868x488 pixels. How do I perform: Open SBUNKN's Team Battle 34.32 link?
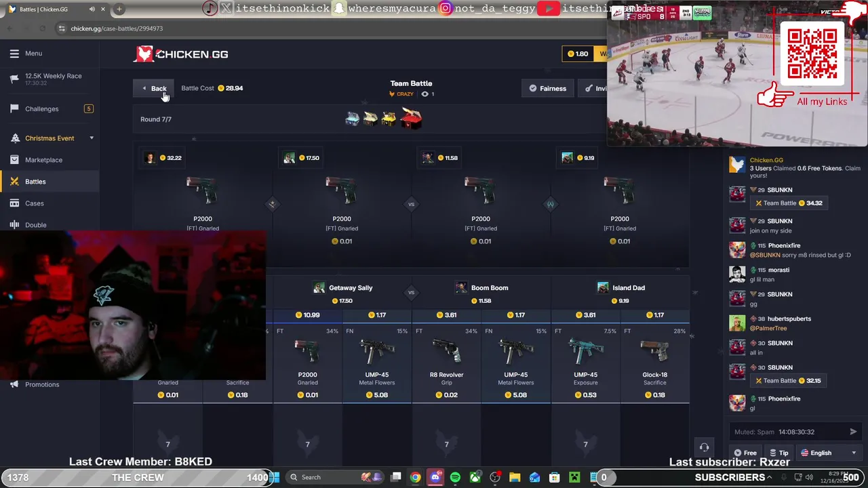pyautogui.click(x=788, y=203)
